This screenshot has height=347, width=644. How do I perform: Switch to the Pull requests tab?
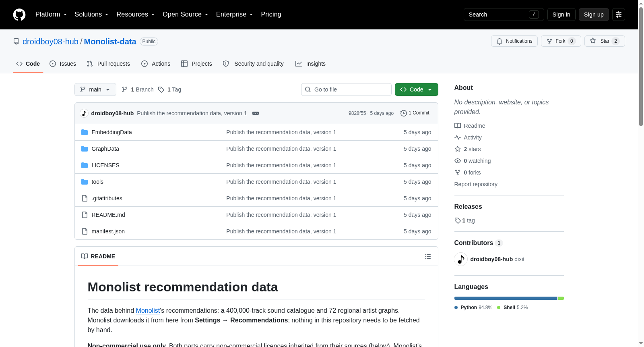tap(108, 64)
